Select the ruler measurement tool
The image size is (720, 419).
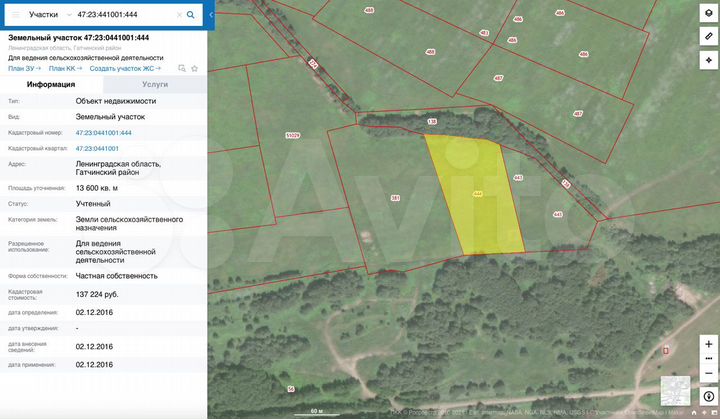point(708,34)
